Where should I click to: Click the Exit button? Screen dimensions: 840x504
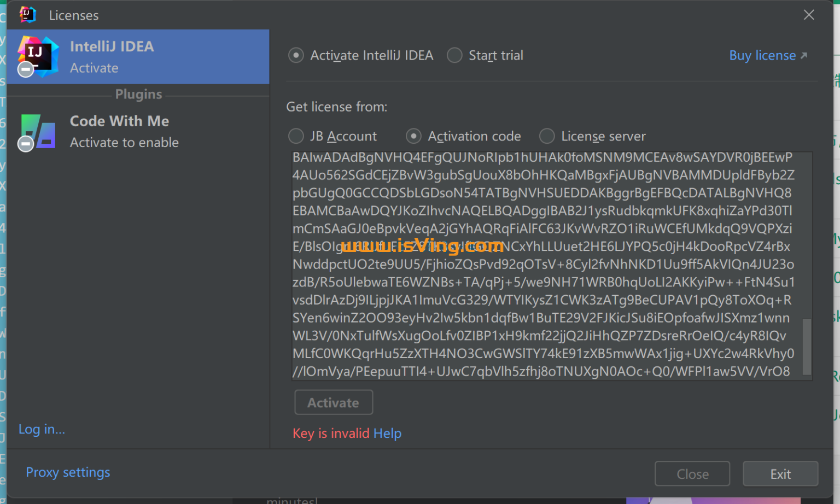[x=780, y=474]
